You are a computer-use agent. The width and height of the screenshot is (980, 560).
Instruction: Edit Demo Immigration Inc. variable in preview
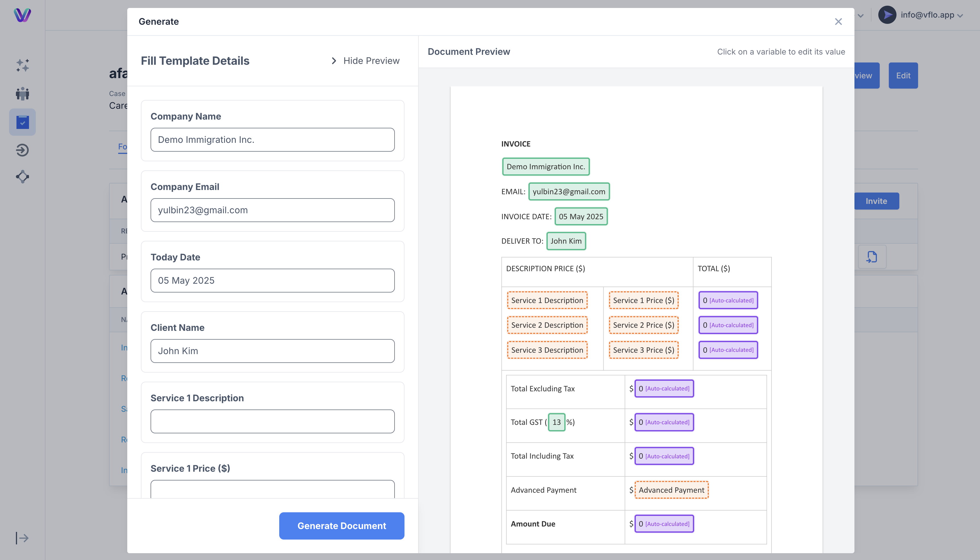(546, 166)
